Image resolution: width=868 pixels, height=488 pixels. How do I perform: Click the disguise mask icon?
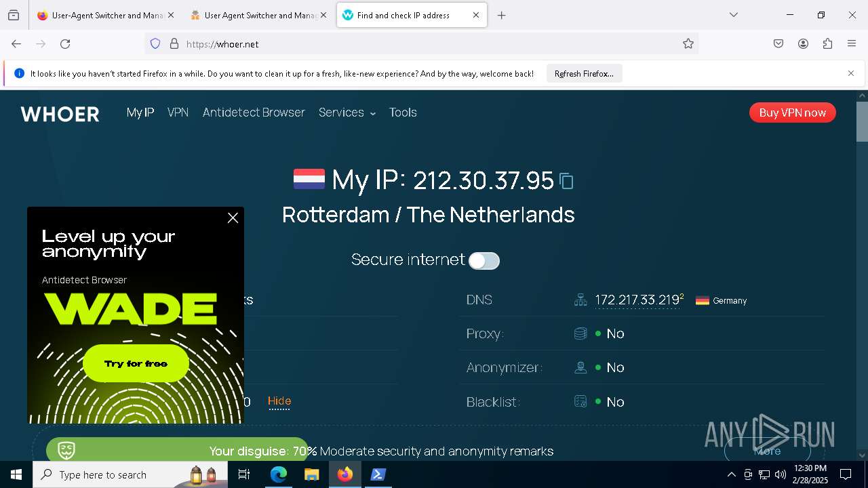(x=66, y=450)
